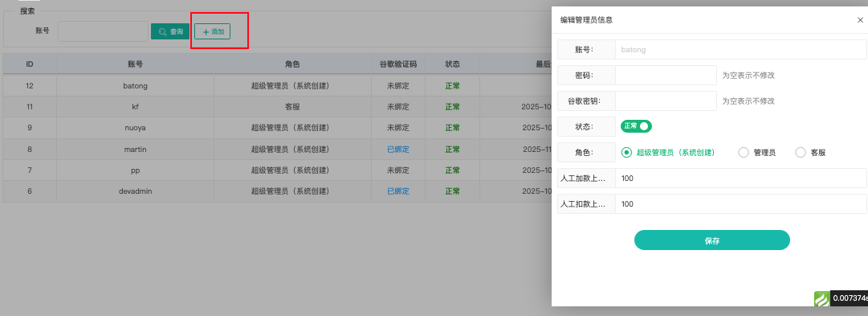Click 超级管理员 role cell in pp row
868x316 pixels.
pyautogui.click(x=293, y=170)
